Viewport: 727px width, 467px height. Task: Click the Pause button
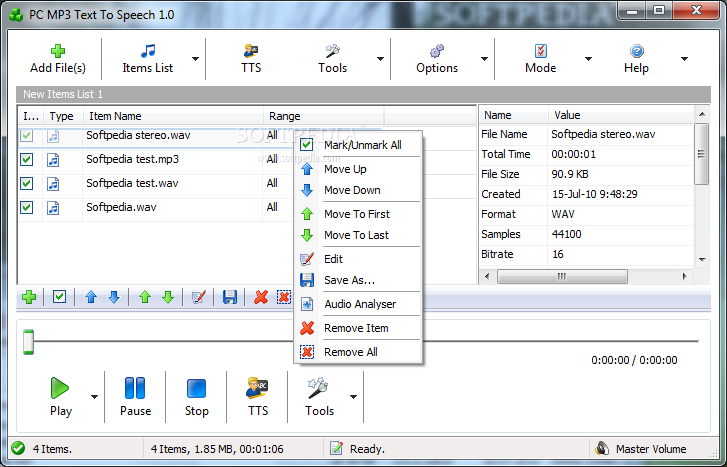pos(135,397)
